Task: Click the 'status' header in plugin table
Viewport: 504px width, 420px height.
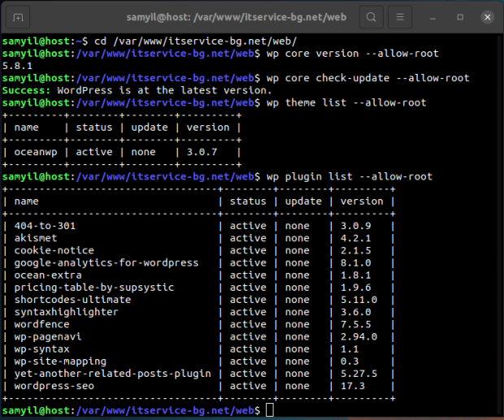Action: 248,201
